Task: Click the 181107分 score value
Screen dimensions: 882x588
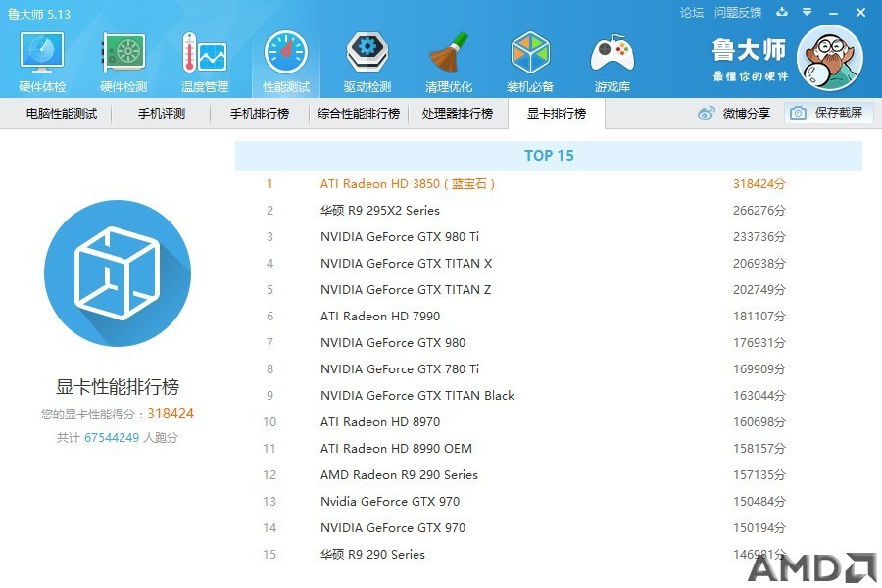Action: click(759, 317)
